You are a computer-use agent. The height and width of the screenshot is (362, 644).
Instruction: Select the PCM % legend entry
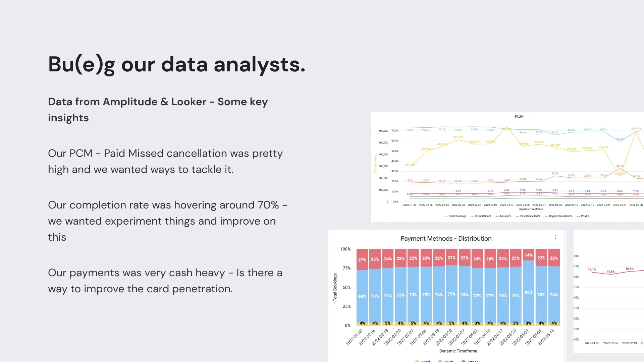click(x=585, y=216)
